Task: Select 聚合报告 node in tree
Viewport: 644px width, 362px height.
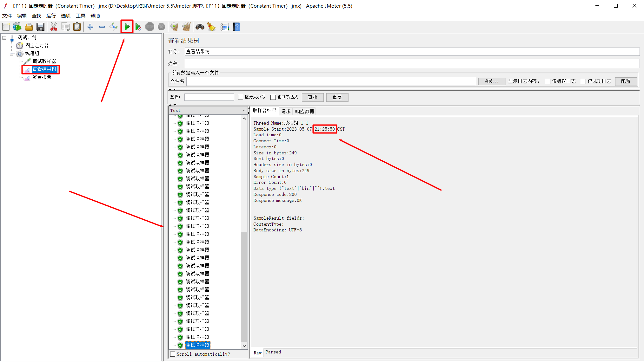Action: (42, 77)
